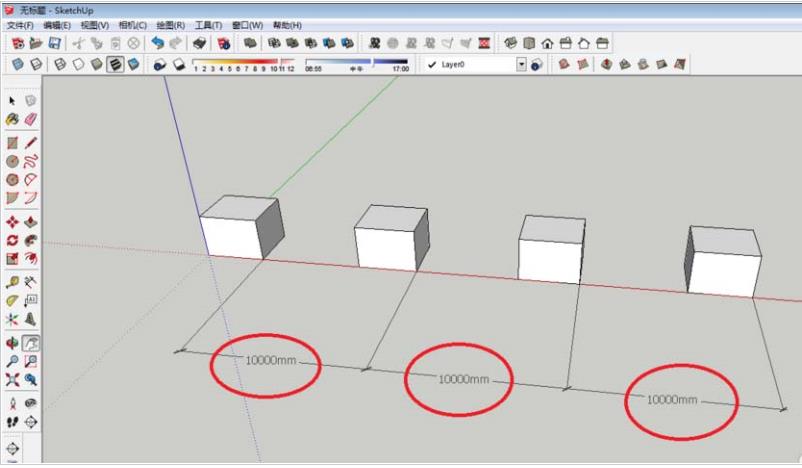Activate the Move tool
The image size is (802, 468).
tap(12, 221)
